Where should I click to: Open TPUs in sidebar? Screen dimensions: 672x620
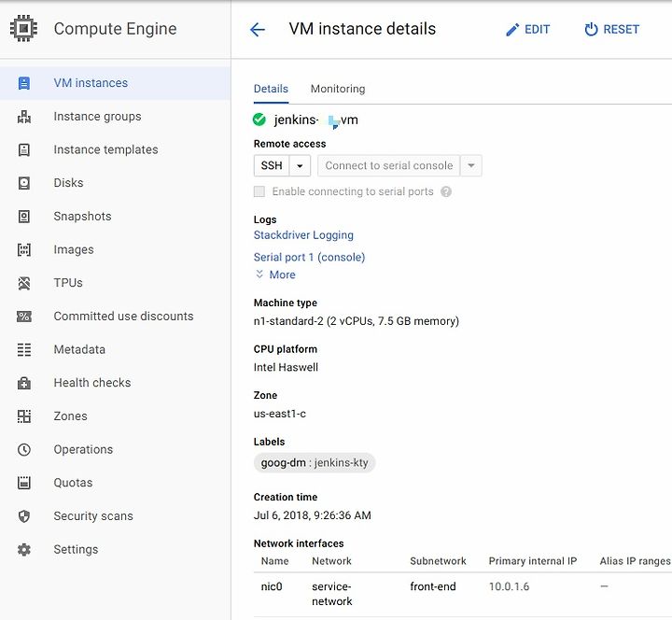pyautogui.click(x=116, y=283)
